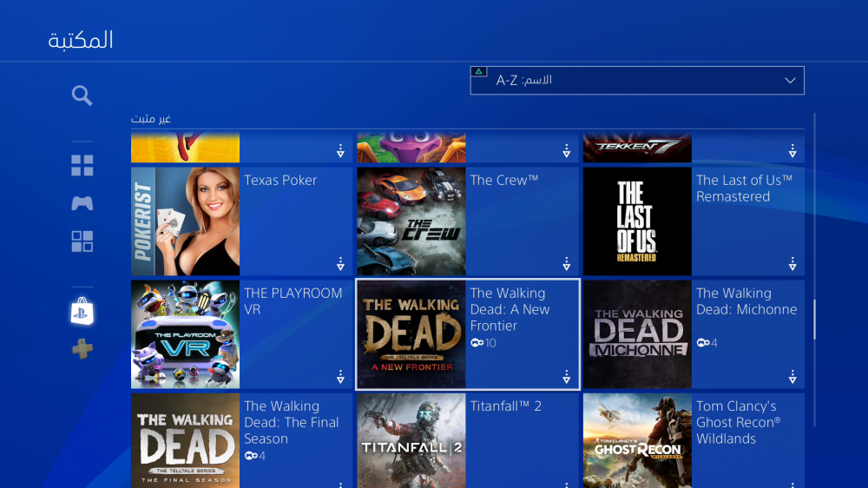
Task: Select the Games controller icon in sidebar
Action: pos(82,203)
